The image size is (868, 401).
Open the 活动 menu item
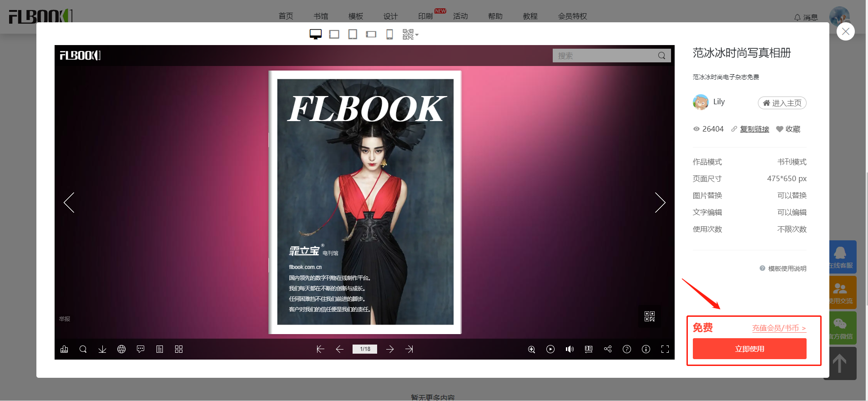pyautogui.click(x=460, y=16)
